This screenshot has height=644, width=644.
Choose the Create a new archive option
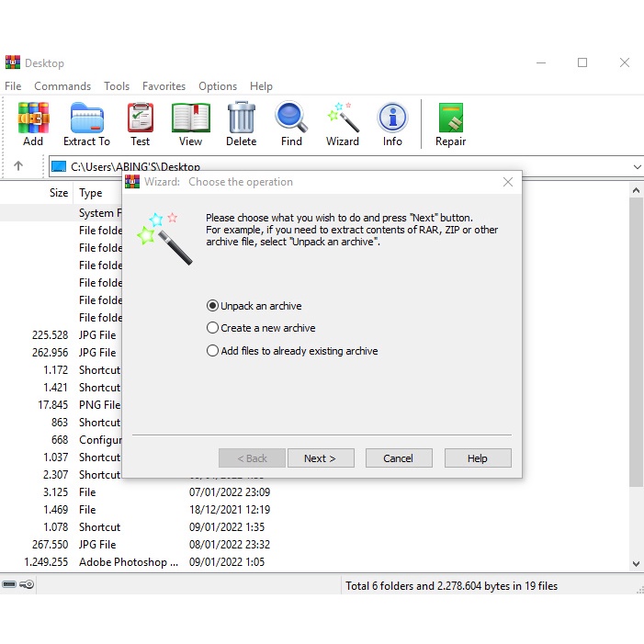(x=213, y=328)
